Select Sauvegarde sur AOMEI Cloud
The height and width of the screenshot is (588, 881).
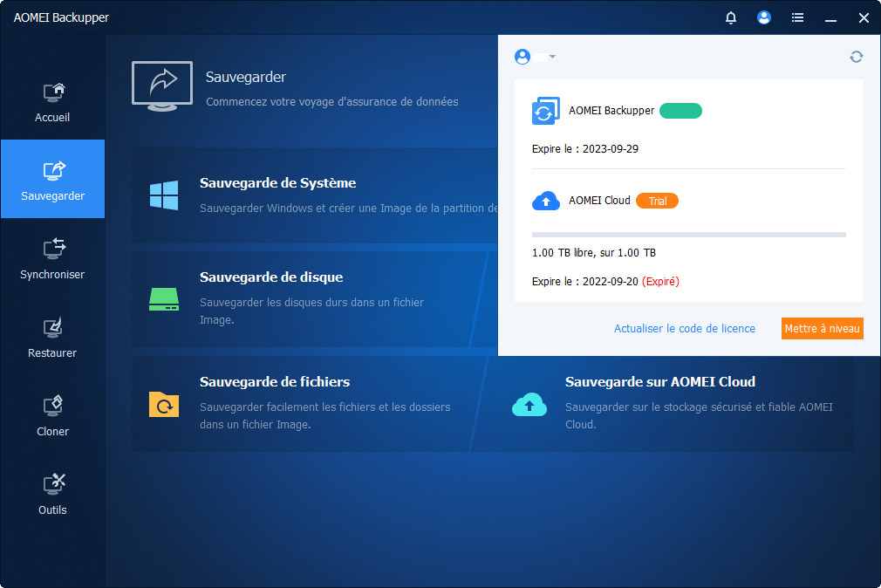click(x=663, y=404)
